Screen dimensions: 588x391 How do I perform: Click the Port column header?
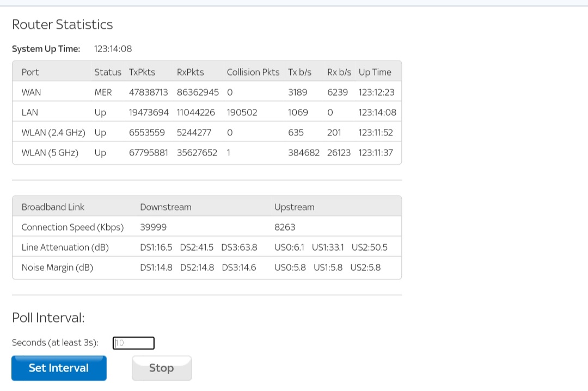point(30,72)
